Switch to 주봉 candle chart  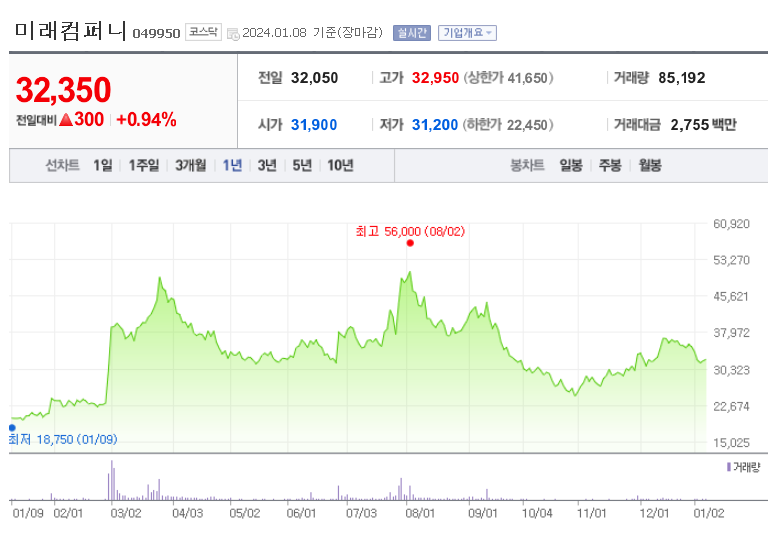pos(610,166)
